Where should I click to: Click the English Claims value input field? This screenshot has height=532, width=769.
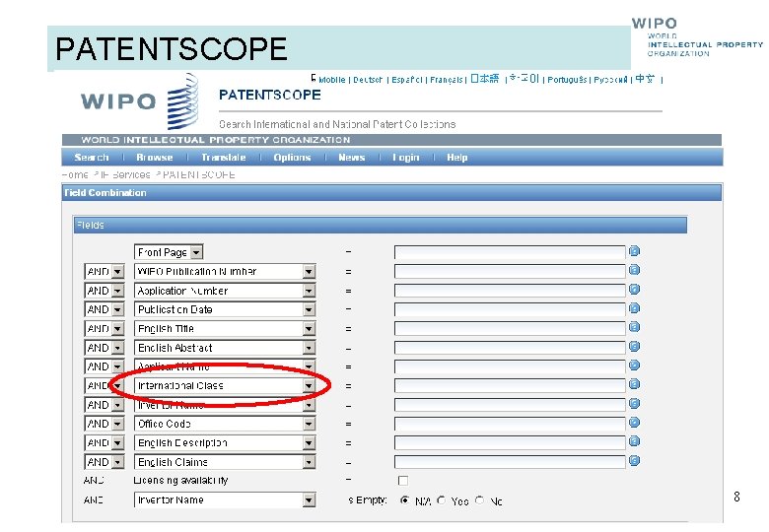pos(510,462)
